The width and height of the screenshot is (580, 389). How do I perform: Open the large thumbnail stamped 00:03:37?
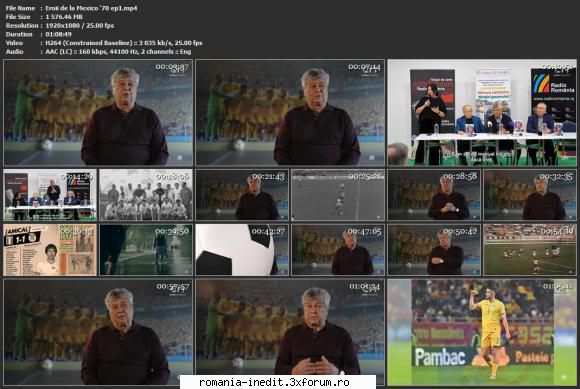tap(98, 112)
